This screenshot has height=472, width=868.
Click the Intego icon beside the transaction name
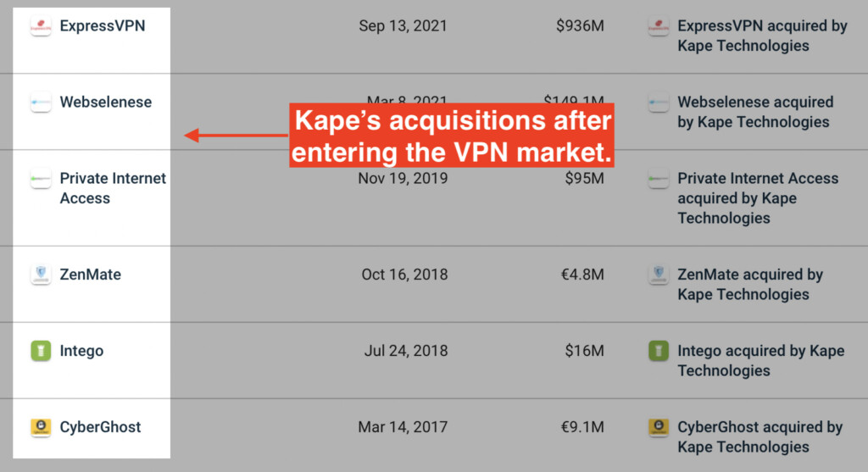tap(658, 351)
